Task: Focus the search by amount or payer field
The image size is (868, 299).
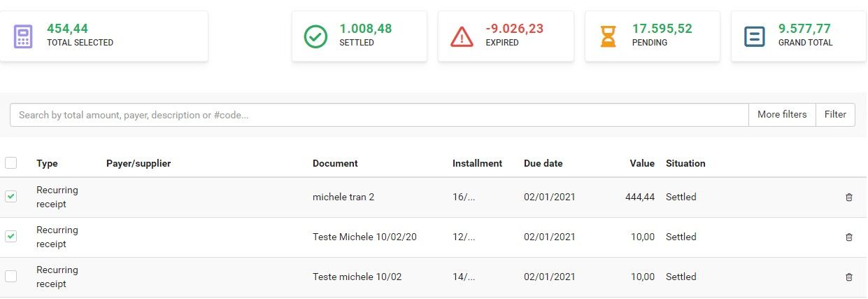Action: tap(379, 115)
